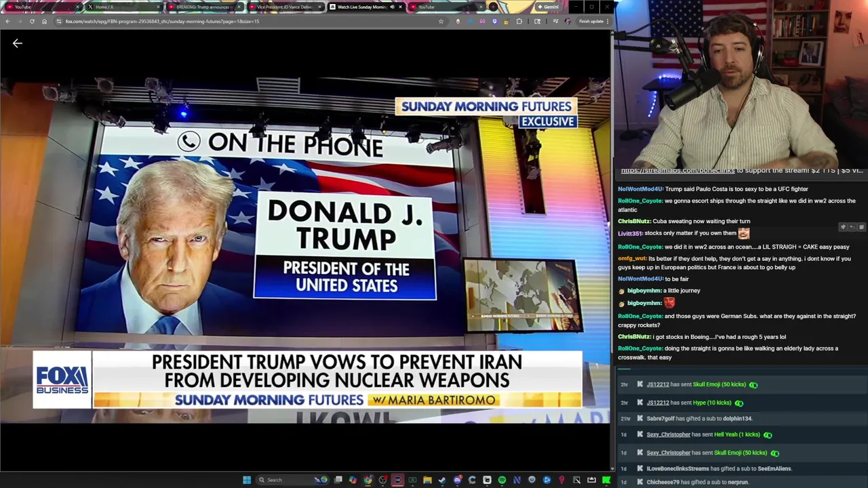Click ChrisBNutz on the Boeing stocks message
Screen dimensions: 868x488
click(x=634, y=337)
